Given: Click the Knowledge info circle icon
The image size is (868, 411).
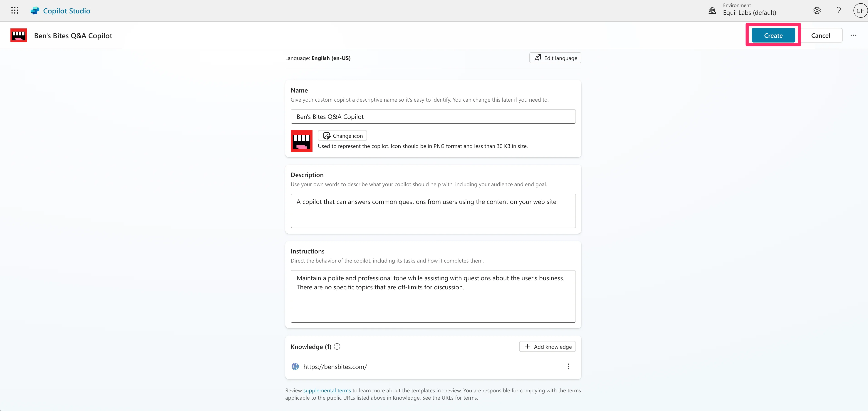Looking at the screenshot, I should click(x=337, y=346).
